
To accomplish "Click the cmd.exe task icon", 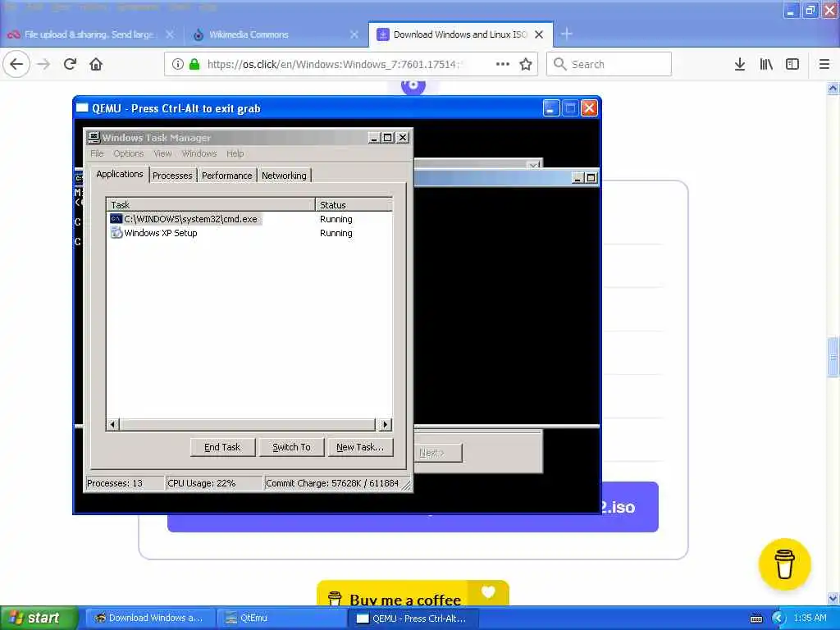I will tap(116, 219).
